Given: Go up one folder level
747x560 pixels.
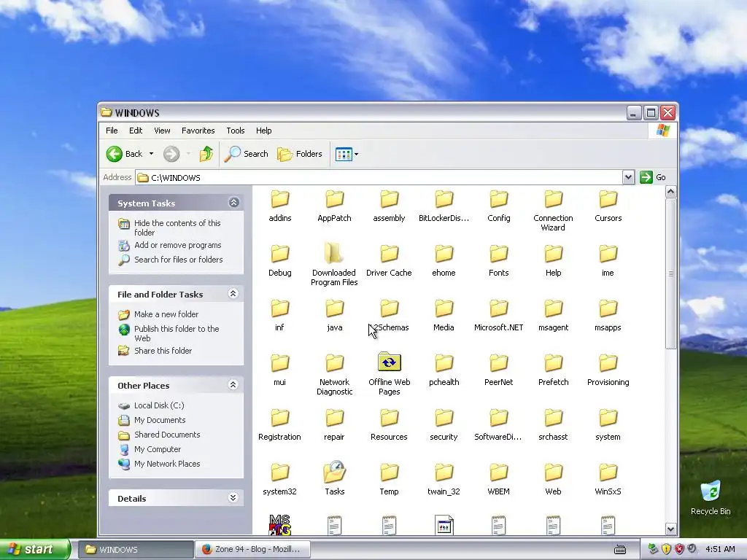Looking at the screenshot, I should point(206,154).
